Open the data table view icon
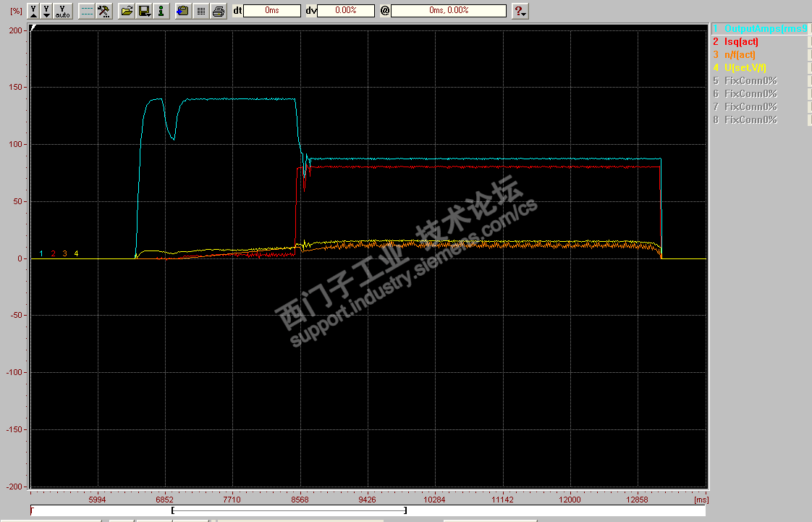 coord(201,11)
